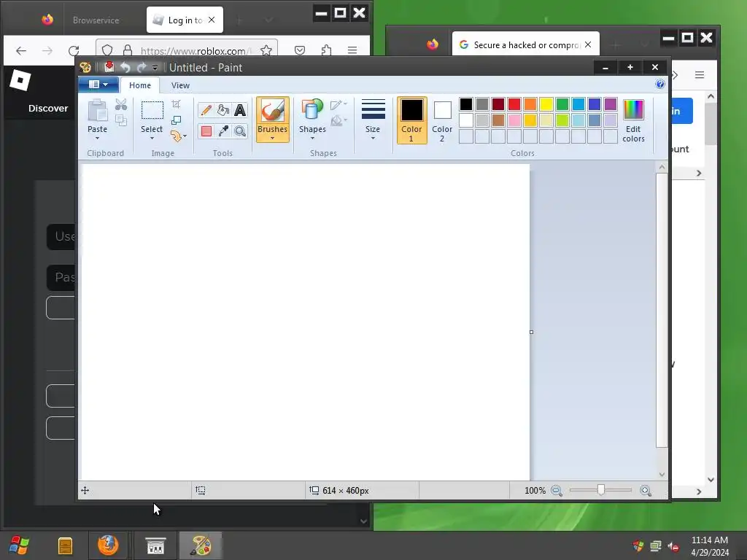The height and width of the screenshot is (560, 747).
Task: Select Color 2 background button
Action: tap(442, 120)
